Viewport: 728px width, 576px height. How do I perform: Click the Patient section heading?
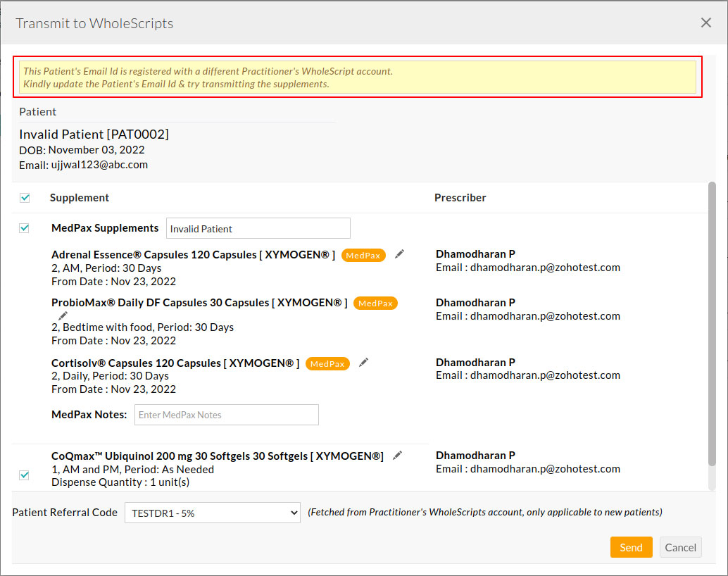[37, 111]
